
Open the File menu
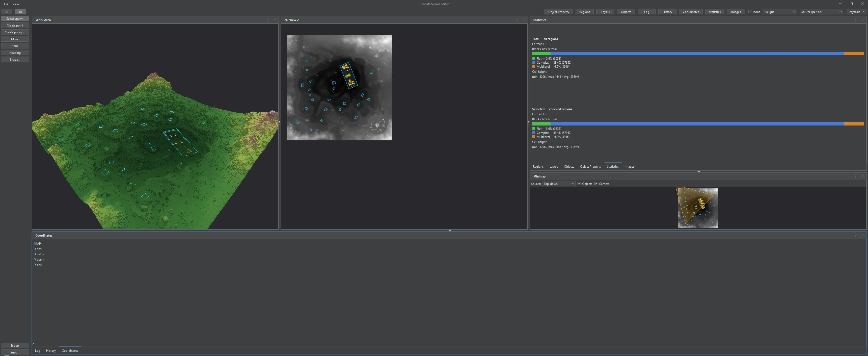tap(6, 4)
